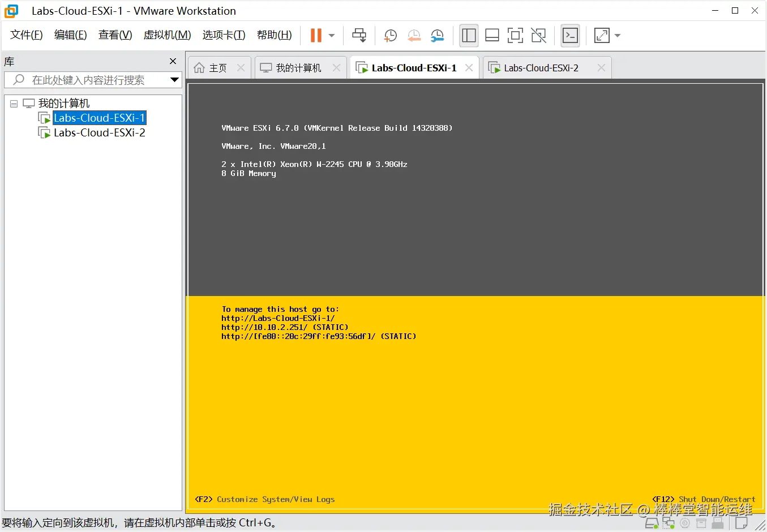Click the IPv6 fe80 address line
This screenshot has height=532, width=767.
[x=319, y=336]
